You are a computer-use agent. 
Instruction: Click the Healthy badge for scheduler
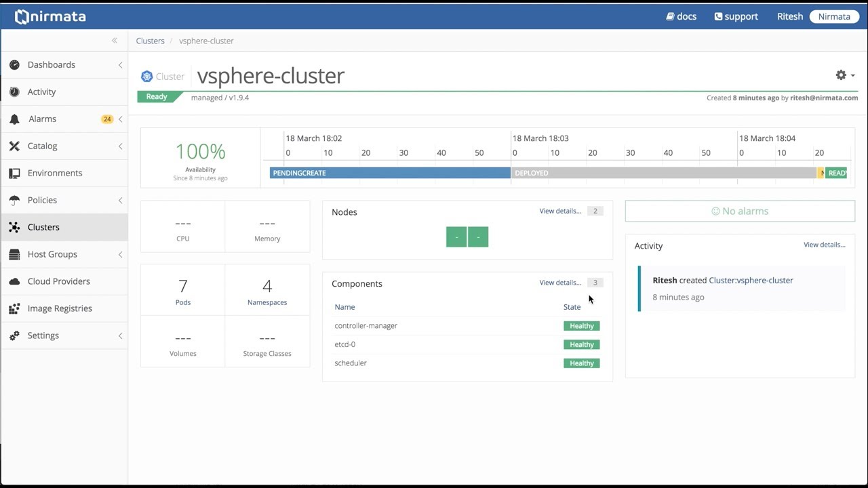(582, 363)
